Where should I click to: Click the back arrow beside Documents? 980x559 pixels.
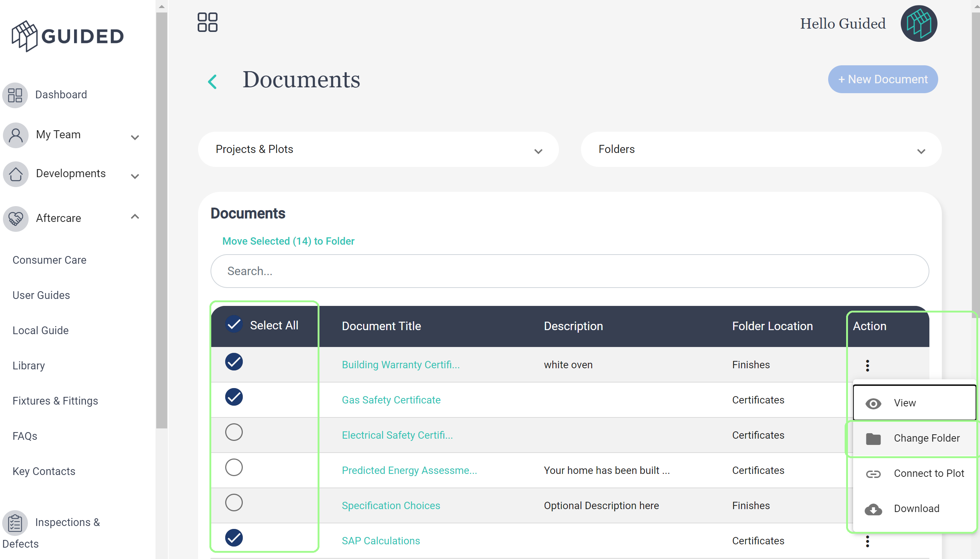coord(212,81)
